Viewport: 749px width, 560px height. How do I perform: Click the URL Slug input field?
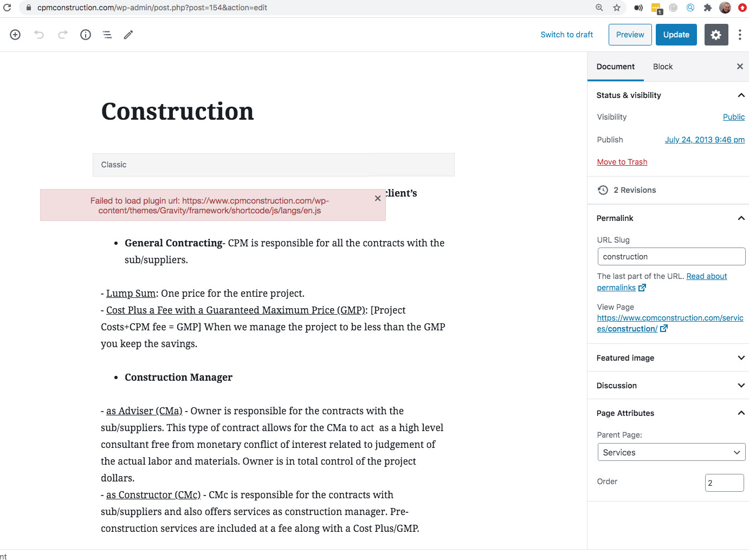pyautogui.click(x=671, y=257)
